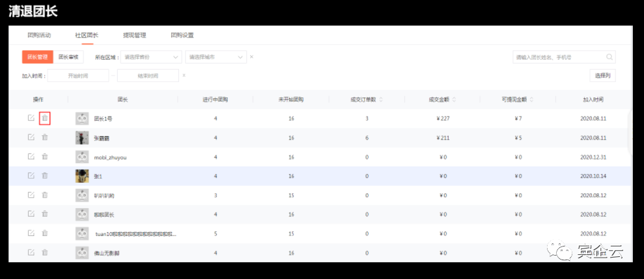
Task: Select the 团长管理 sub-tab button
Action: pos(38,57)
